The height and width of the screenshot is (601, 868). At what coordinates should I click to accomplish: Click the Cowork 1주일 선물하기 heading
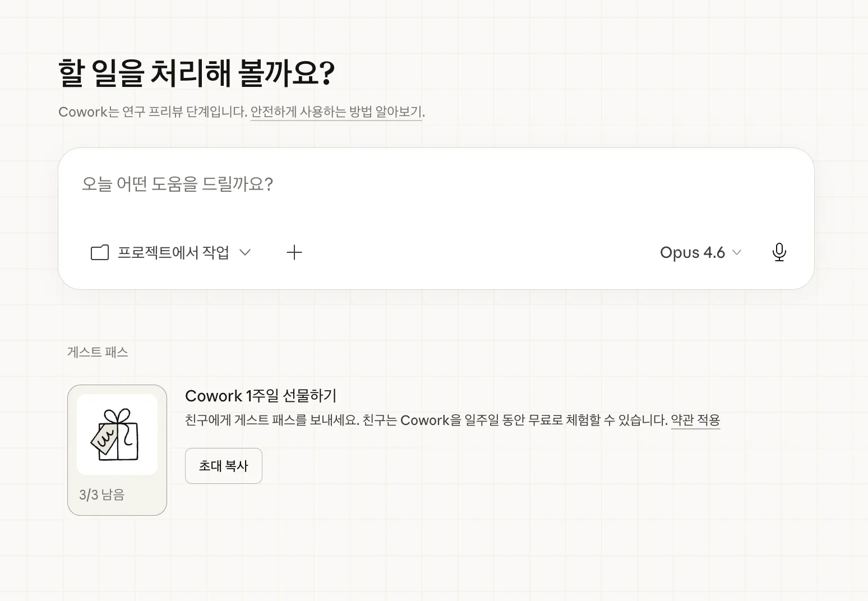pyautogui.click(x=261, y=396)
